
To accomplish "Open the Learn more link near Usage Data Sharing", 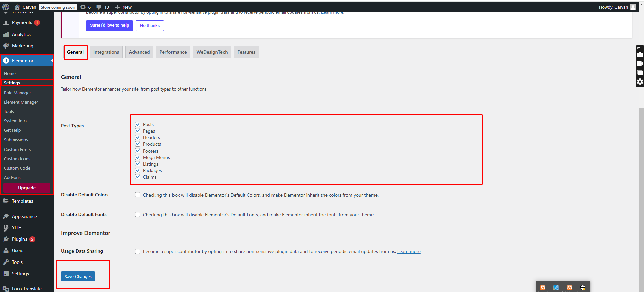I will click(x=409, y=251).
